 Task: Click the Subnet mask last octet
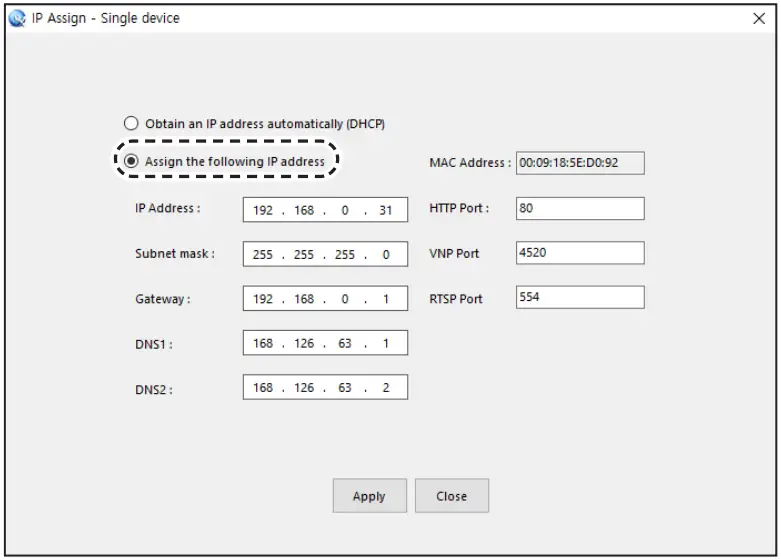pyautogui.click(x=386, y=255)
